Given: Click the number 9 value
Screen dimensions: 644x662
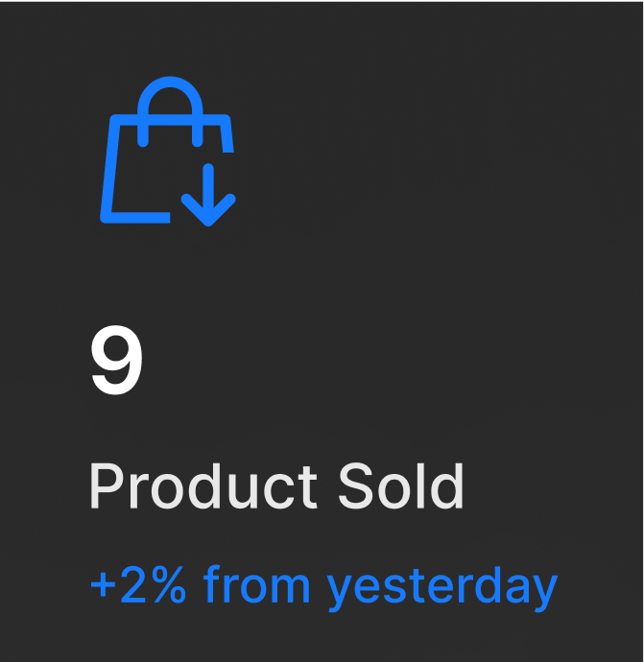Looking at the screenshot, I should 116,362.
